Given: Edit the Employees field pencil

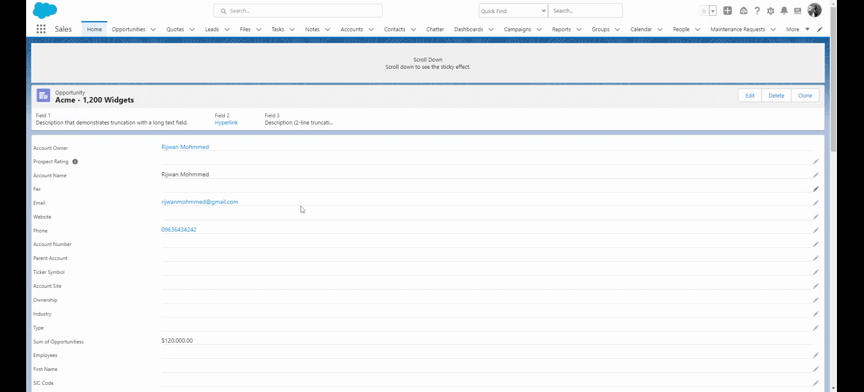Looking at the screenshot, I should tap(816, 356).
